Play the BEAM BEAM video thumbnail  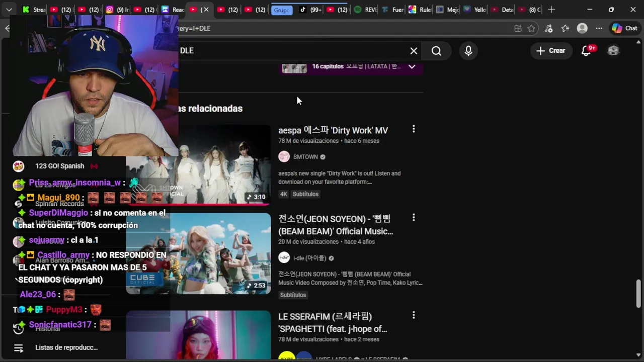tap(220, 253)
